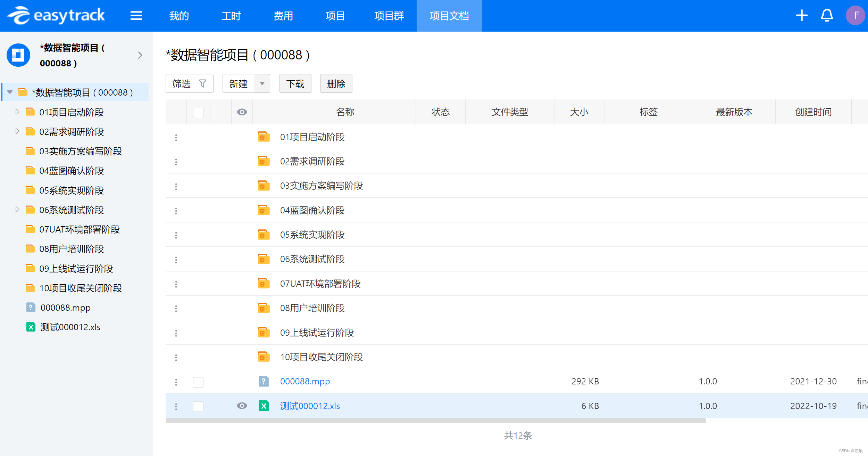Open row menu for 03实施方案编写阶段
This screenshot has height=456, width=868.
click(176, 186)
